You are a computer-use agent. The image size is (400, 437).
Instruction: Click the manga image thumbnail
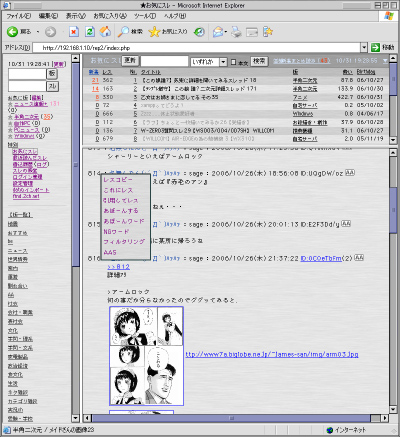tap(146, 356)
